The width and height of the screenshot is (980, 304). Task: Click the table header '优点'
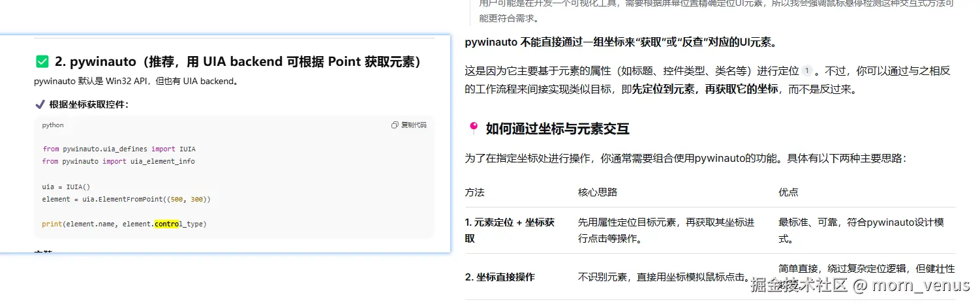pyautogui.click(x=788, y=192)
